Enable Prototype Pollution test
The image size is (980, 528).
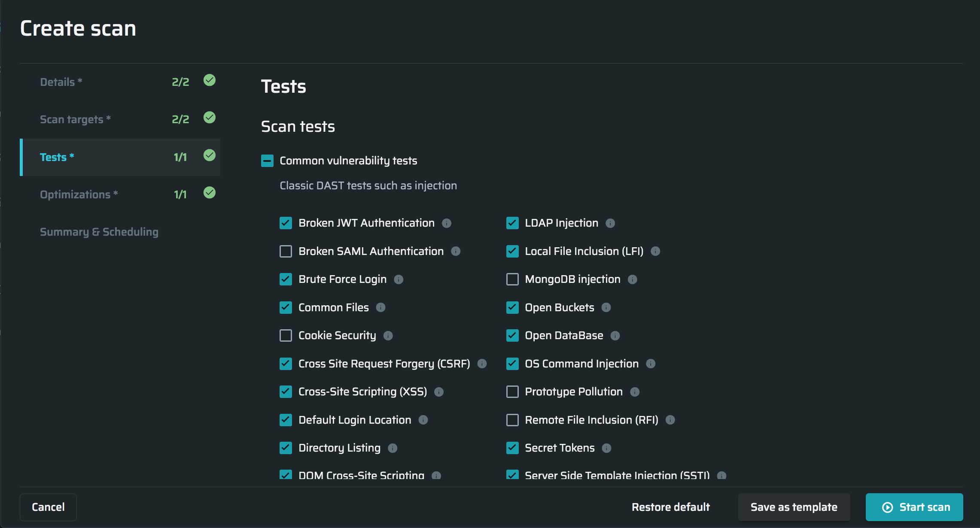coord(512,391)
